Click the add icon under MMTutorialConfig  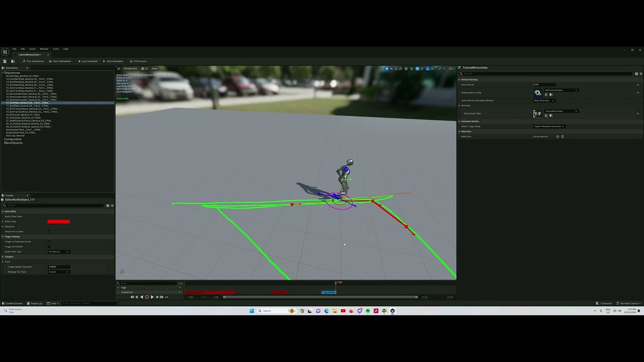[546, 95]
